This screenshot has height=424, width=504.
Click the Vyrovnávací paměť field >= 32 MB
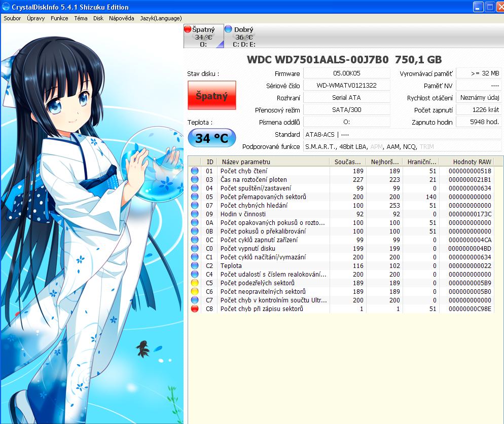(x=479, y=73)
